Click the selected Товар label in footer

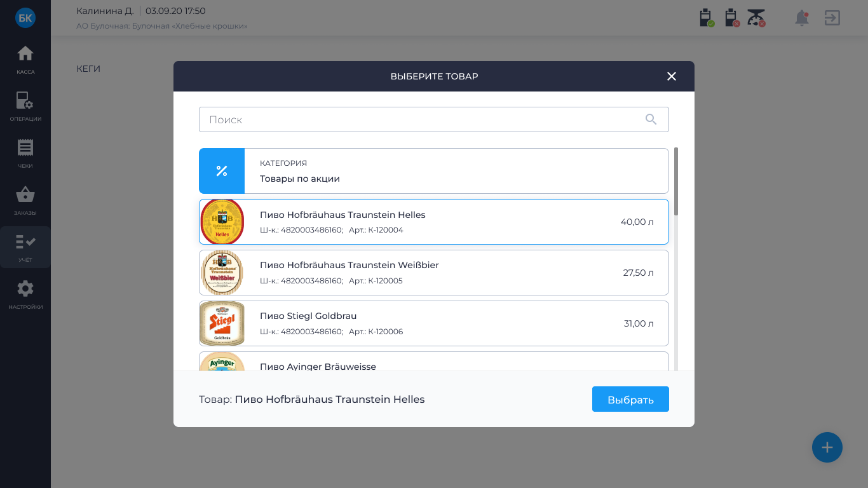(x=312, y=399)
